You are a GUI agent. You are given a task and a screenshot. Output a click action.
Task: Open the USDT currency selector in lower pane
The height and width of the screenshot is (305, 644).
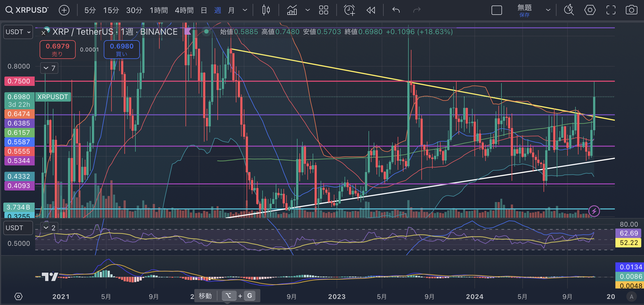pos(18,228)
